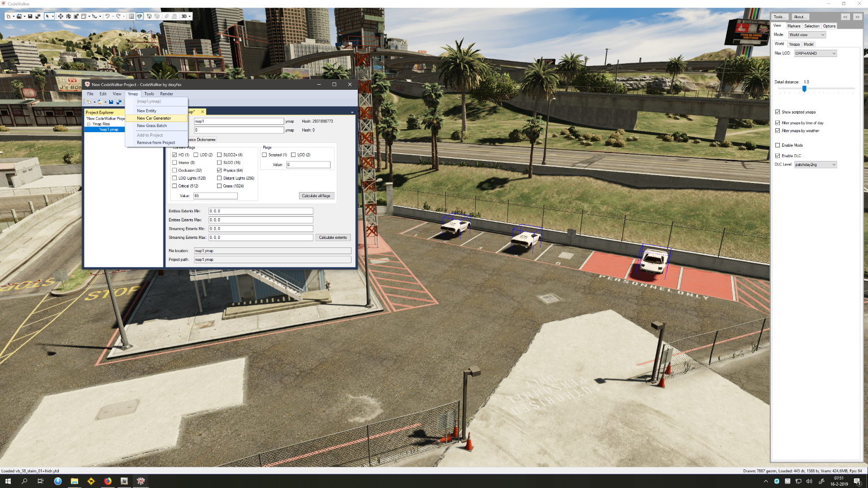The image size is (868, 488).
Task: Open the CodeWalker app on Windows taskbar
Action: [141, 481]
